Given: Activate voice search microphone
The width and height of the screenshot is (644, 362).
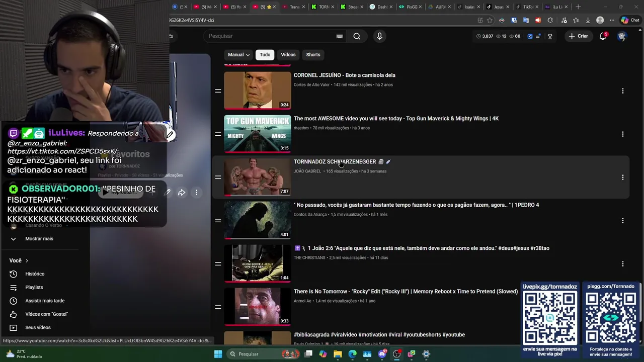Looking at the screenshot, I should [379, 36].
